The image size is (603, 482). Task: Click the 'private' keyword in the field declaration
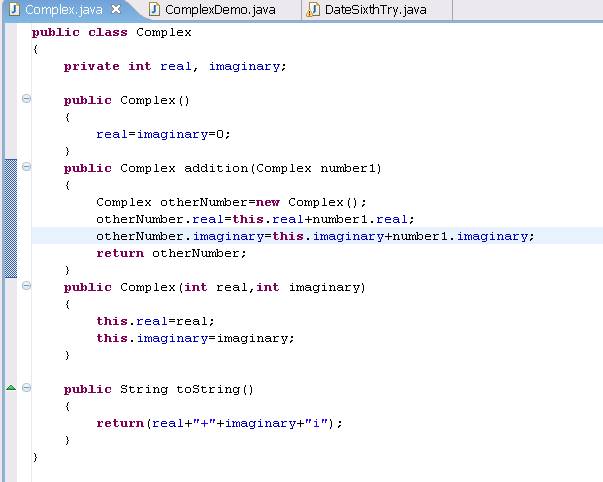[92, 66]
